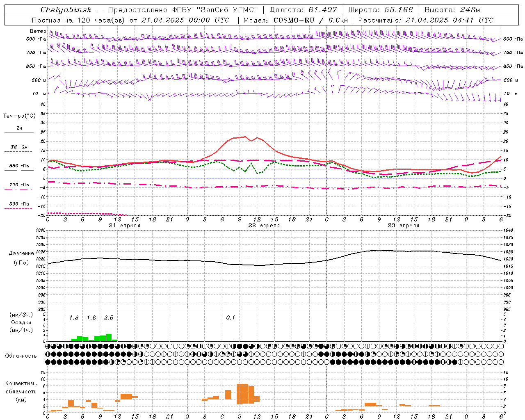
Task: Click the Chelyabinsk station title
Action: 66,10
